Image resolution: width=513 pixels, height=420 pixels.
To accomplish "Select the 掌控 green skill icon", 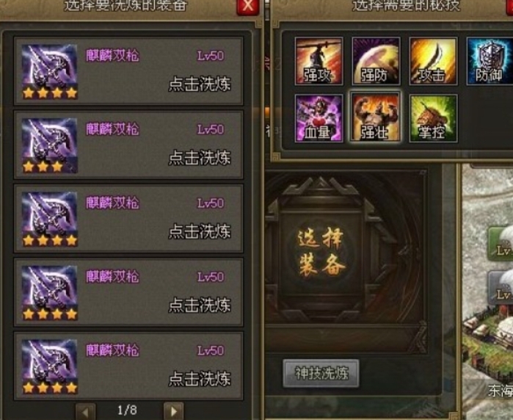I will pos(433,118).
